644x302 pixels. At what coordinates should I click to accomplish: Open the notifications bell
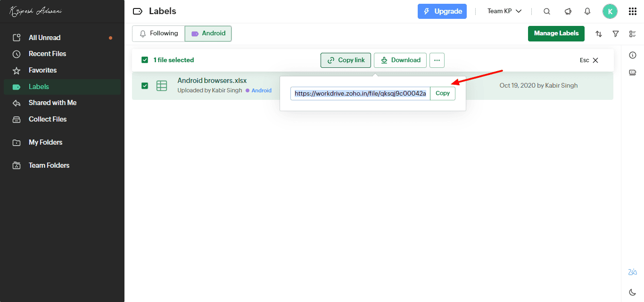587,11
